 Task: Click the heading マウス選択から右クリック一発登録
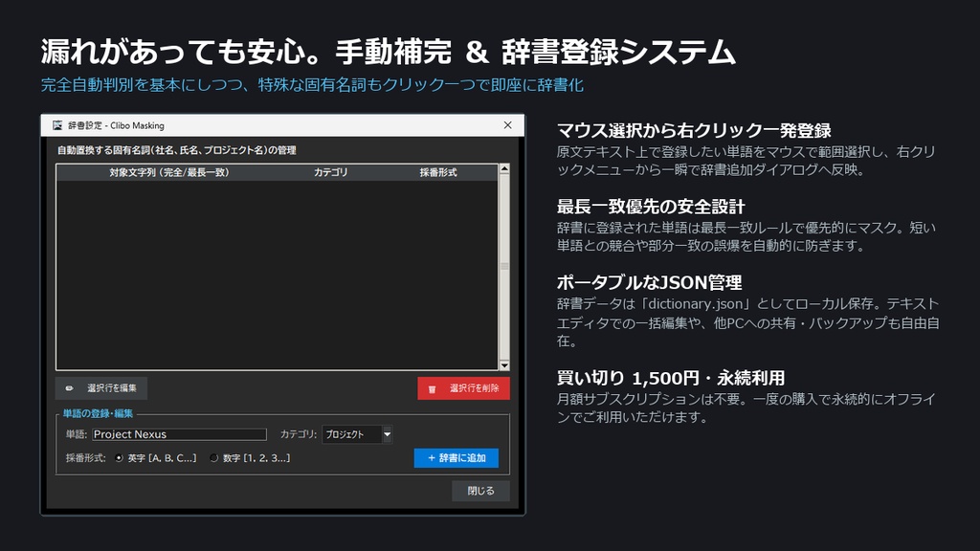[694, 130]
